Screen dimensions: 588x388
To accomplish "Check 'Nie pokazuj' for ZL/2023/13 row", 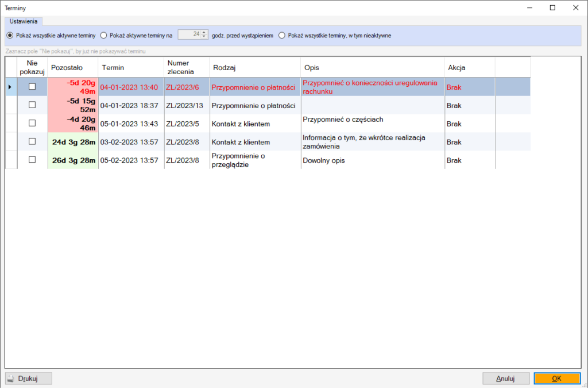I will tap(32, 105).
